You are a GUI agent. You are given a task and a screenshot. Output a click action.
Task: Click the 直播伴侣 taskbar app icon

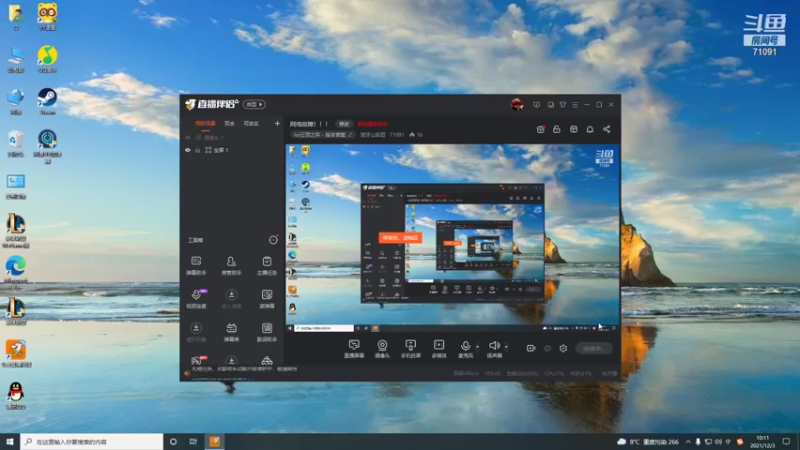pyautogui.click(x=215, y=442)
